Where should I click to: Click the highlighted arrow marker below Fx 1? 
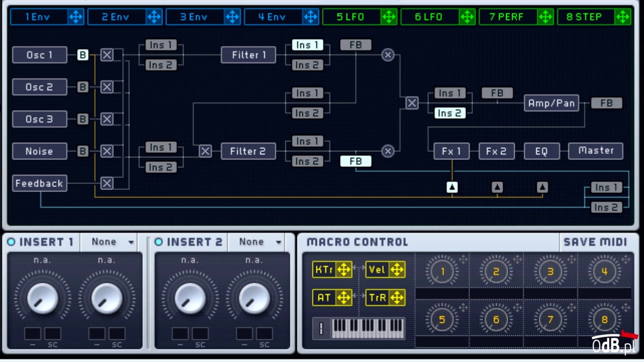tap(452, 187)
